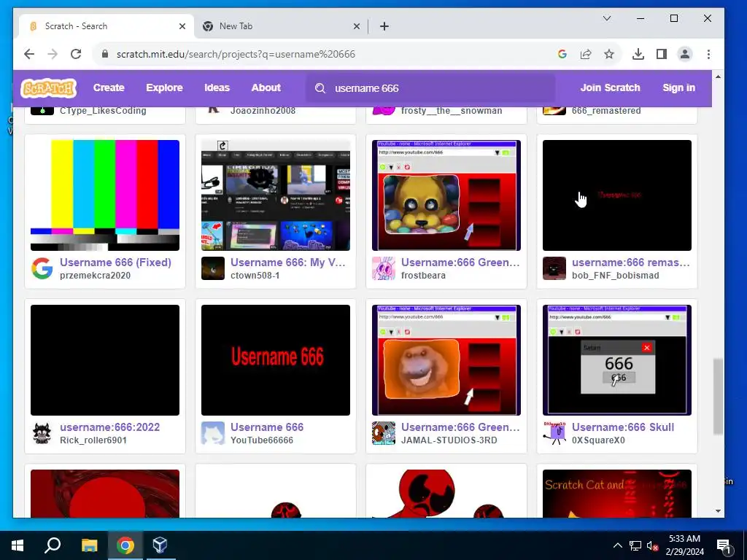Viewport: 747px width, 560px height.
Task: Click the Scratch logo
Action: point(49,88)
